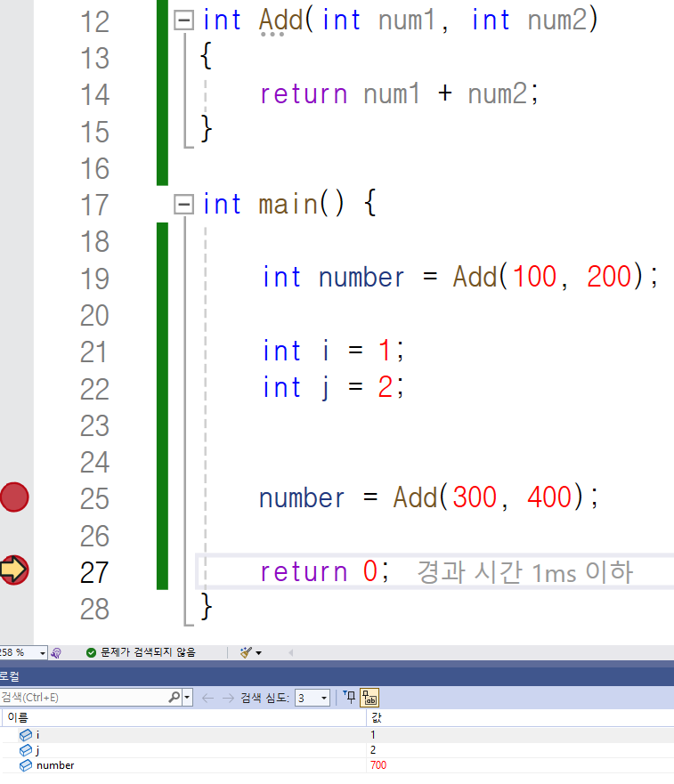Image resolution: width=674 pixels, height=784 pixels.
Task: Click the cube icon of variable i
Action: pos(26,734)
